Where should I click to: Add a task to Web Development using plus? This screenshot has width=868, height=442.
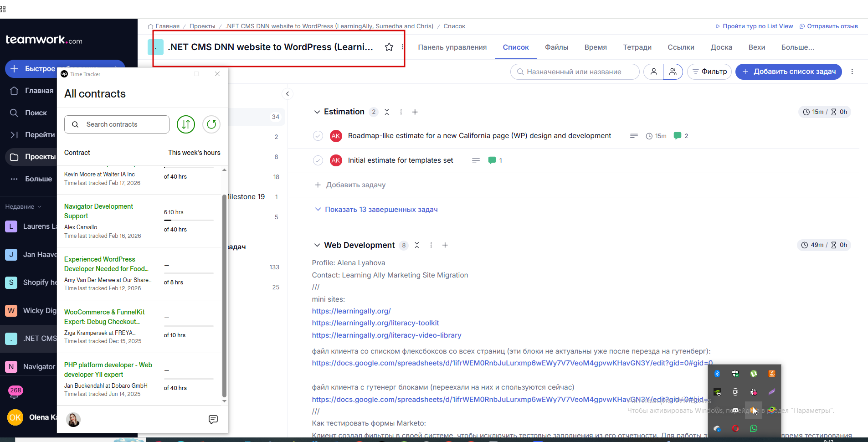click(x=445, y=245)
